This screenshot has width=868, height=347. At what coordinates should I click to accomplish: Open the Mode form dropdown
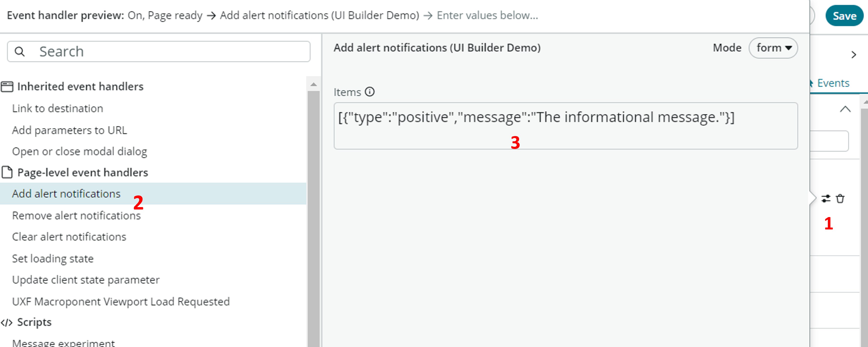[x=773, y=48]
